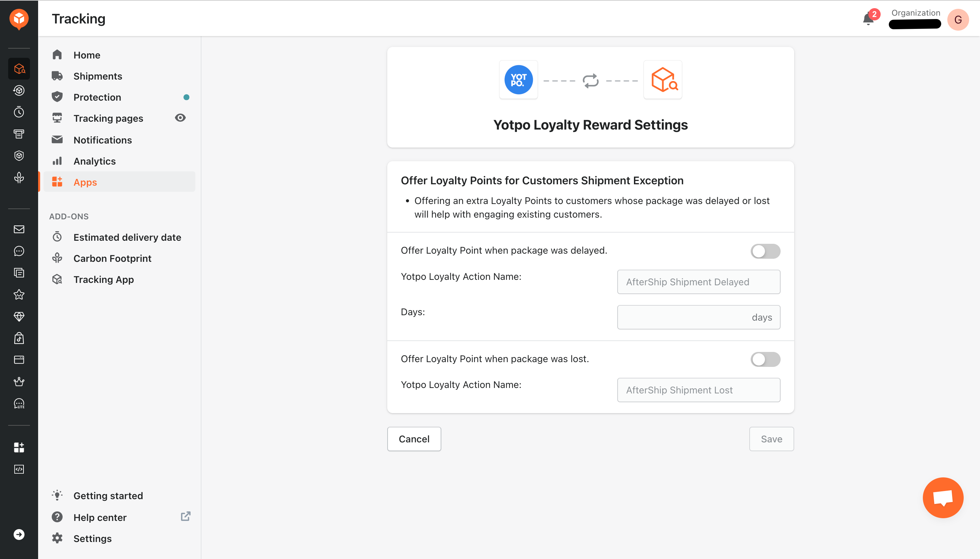Open Carbon Footprint add-on
Screen dimensions: 980x559
(119, 258)
